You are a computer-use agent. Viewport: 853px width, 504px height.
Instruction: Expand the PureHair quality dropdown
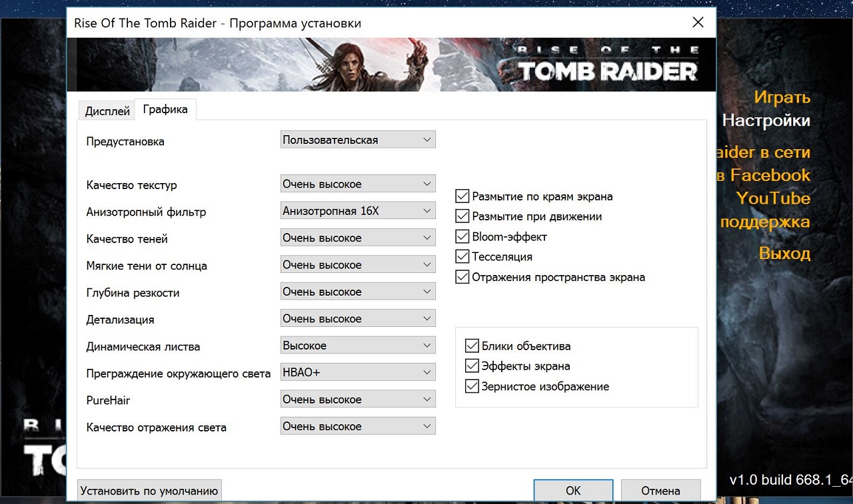tap(358, 399)
